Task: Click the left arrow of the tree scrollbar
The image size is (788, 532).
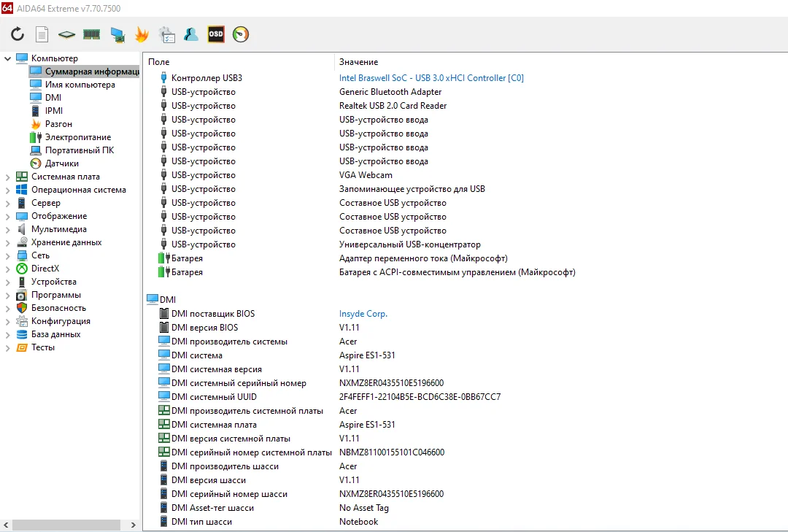Action: click(x=6, y=525)
